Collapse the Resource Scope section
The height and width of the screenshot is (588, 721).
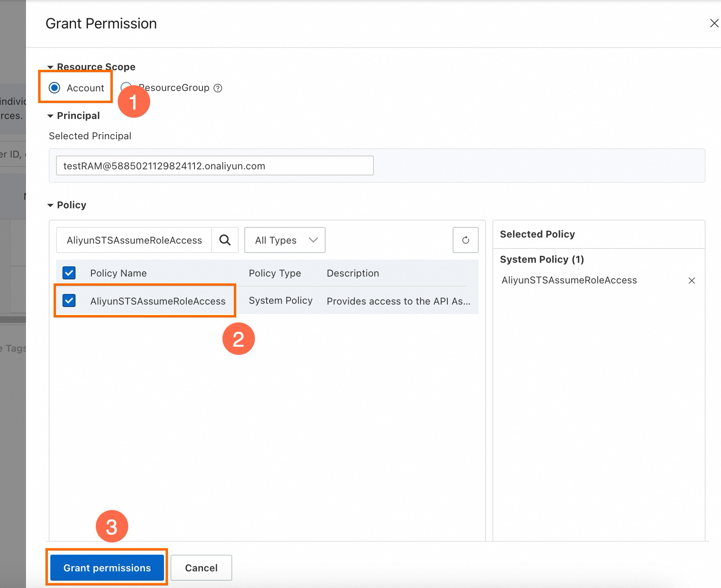(50, 67)
